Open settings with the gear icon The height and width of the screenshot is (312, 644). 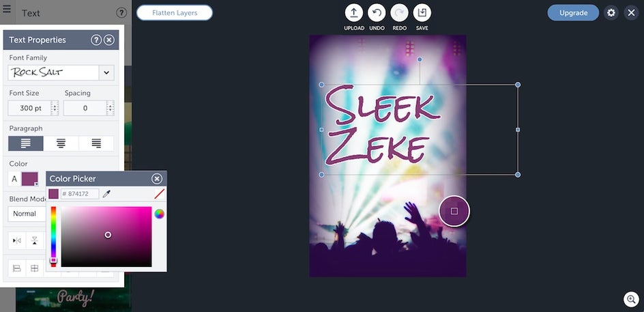(x=611, y=13)
